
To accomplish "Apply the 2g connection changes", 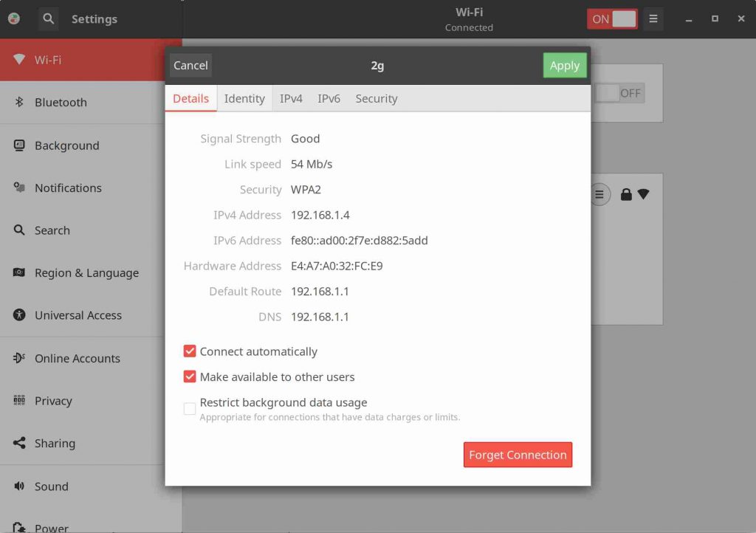I will click(565, 65).
